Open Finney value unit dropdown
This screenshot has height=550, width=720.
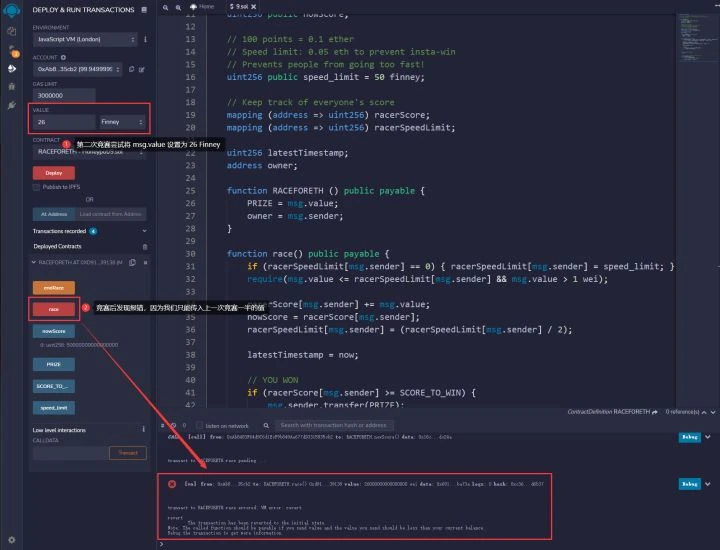click(x=121, y=122)
